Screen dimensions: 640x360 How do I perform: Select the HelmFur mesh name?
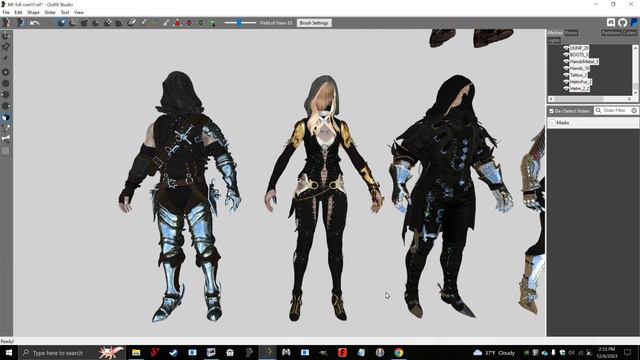tap(581, 82)
